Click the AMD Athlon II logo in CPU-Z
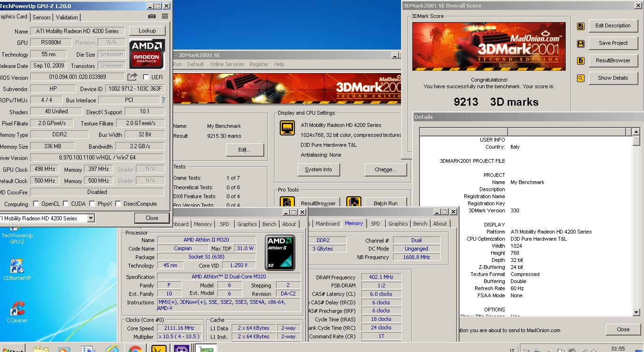Viewport: 644px width, 352px height. pyautogui.click(x=280, y=252)
